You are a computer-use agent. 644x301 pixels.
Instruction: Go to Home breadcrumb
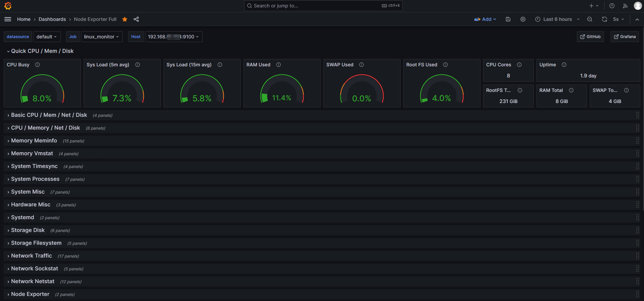click(24, 19)
